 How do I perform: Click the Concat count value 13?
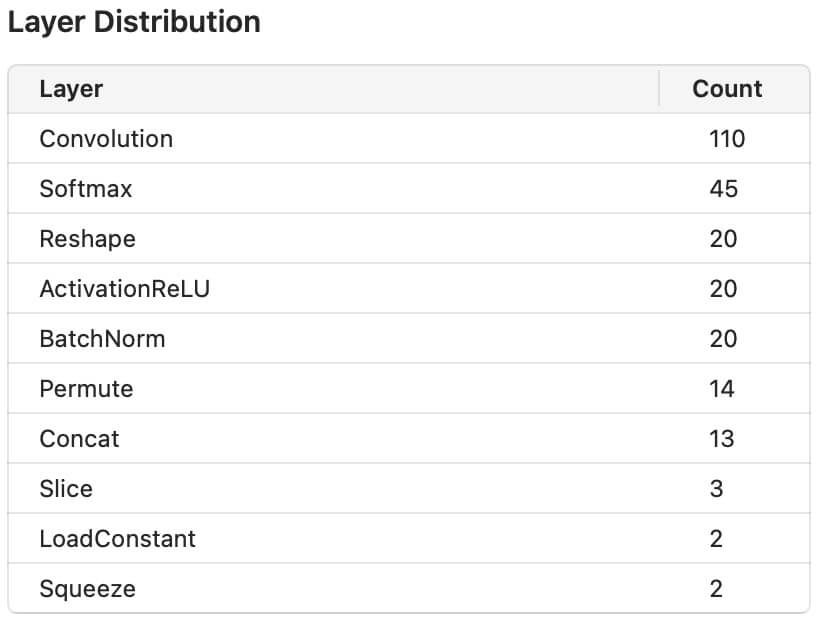(x=721, y=438)
